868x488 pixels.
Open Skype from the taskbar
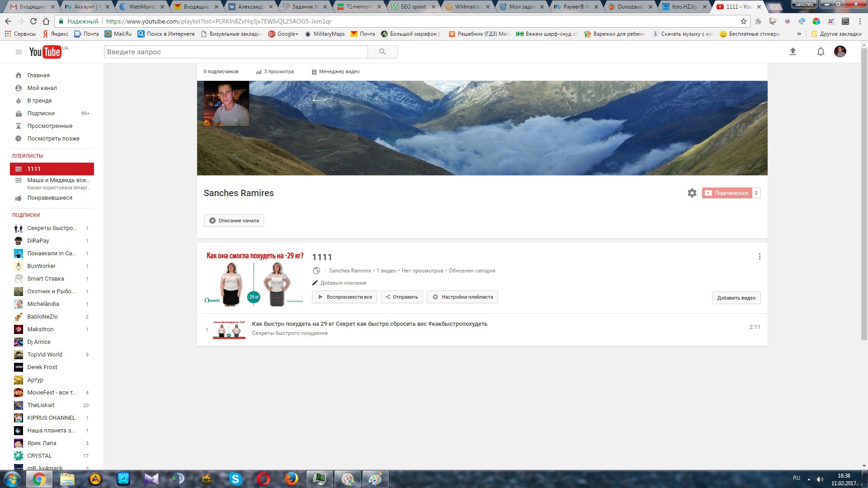[x=235, y=479]
